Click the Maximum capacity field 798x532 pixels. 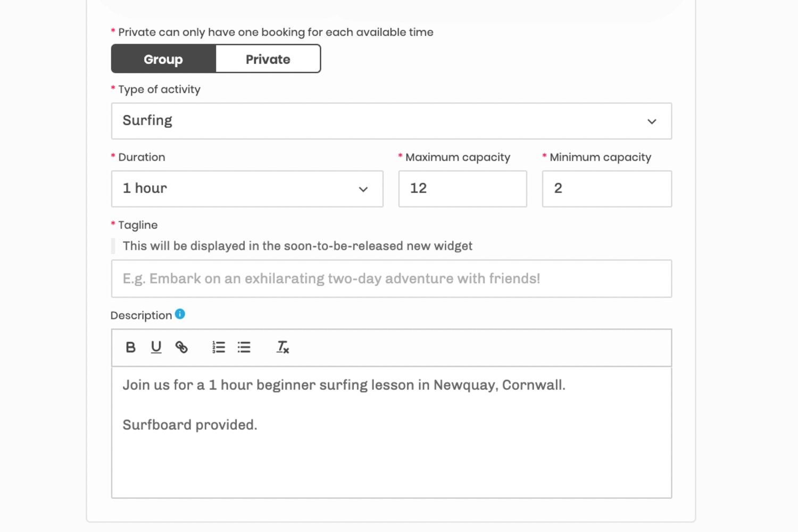pos(463,189)
